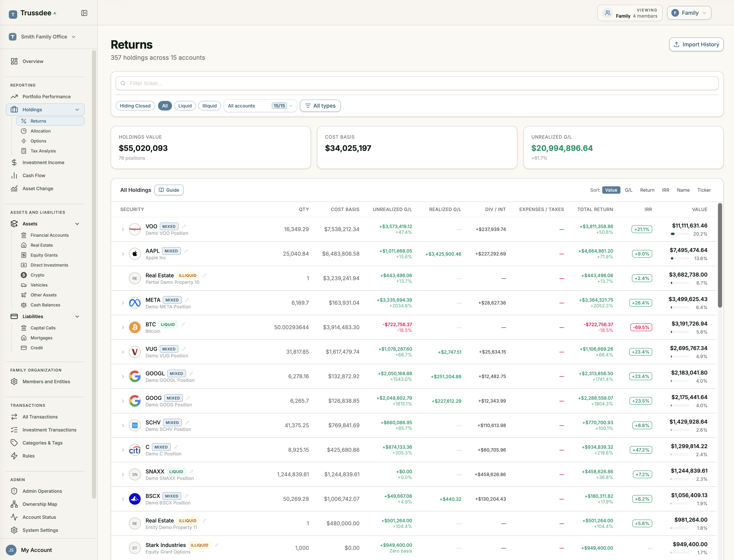Click the Import History button
This screenshot has width=734, height=560.
pos(696,44)
